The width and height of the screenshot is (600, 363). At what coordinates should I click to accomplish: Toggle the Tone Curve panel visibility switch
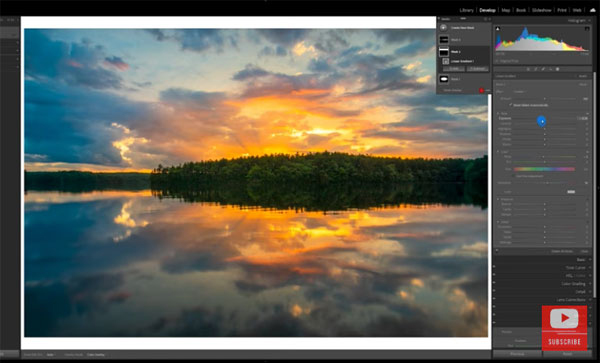click(x=494, y=268)
